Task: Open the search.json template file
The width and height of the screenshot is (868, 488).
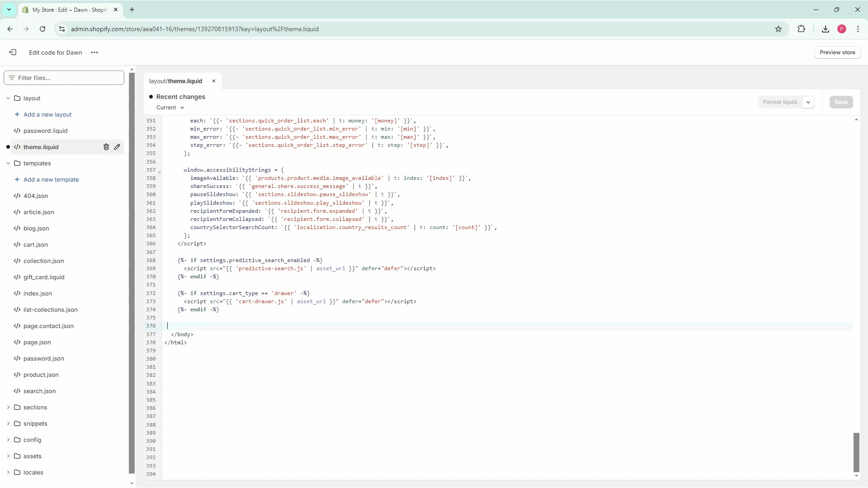Action: [40, 391]
